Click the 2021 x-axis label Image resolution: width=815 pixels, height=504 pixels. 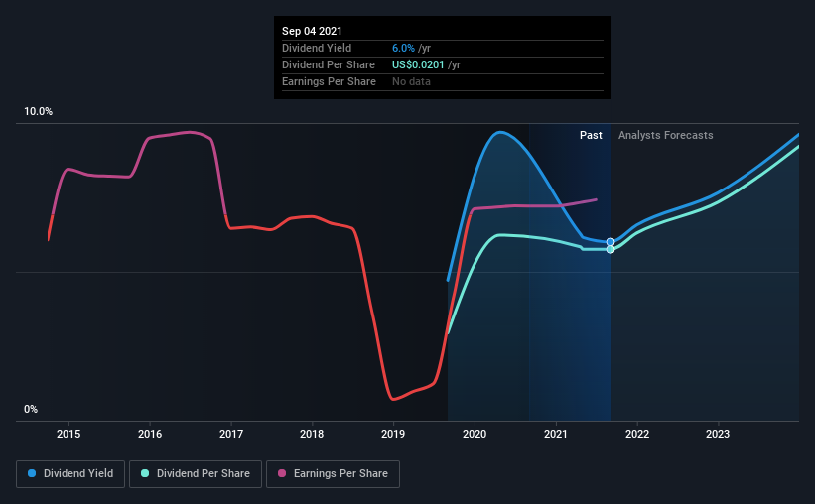(x=556, y=434)
